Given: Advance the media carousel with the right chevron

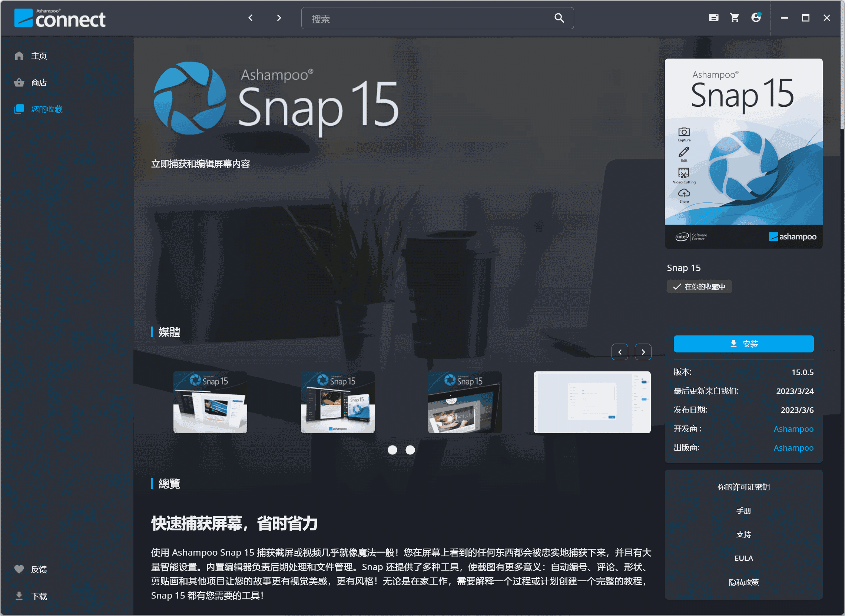Looking at the screenshot, I should pyautogui.click(x=643, y=352).
